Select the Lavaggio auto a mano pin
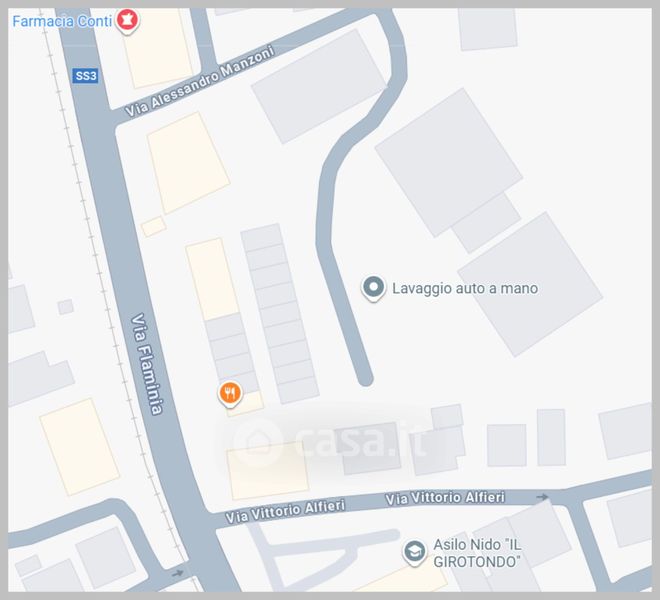Image resolution: width=660 pixels, height=600 pixels. pos(373,288)
